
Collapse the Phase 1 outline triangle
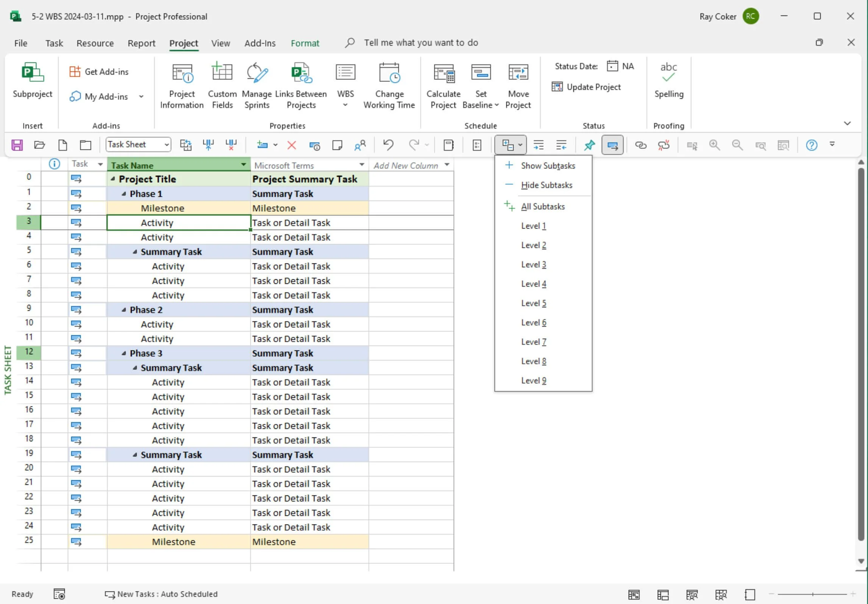coord(124,194)
